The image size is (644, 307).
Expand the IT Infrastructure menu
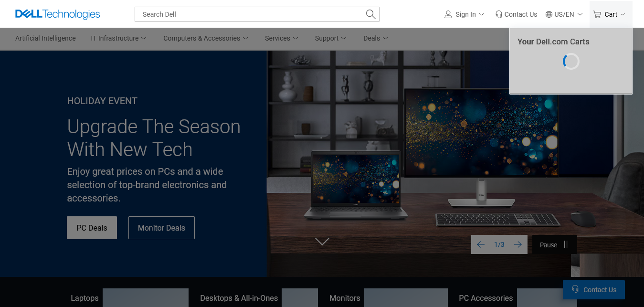[x=118, y=38]
